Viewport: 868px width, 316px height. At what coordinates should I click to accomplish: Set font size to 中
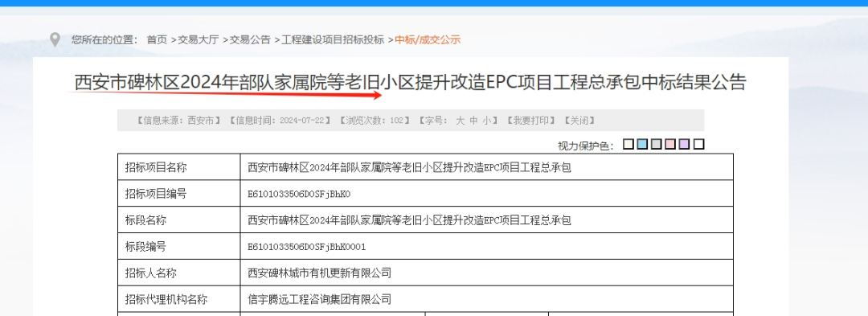point(473,121)
